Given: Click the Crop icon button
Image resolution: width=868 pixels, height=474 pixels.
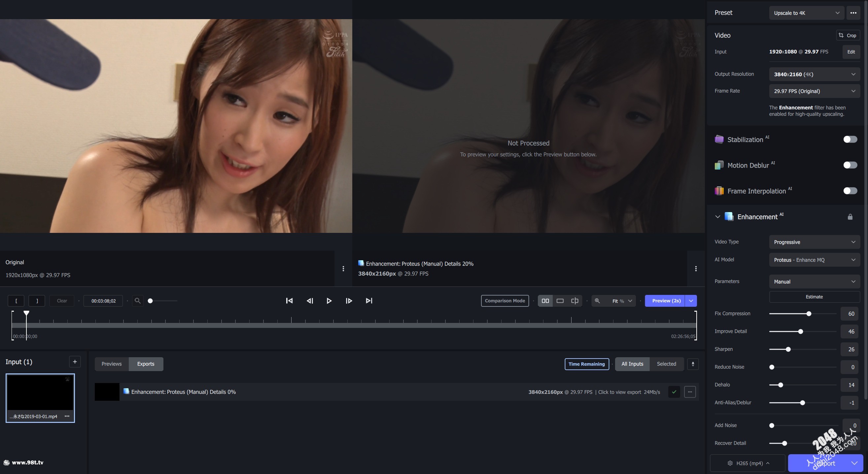Looking at the screenshot, I should point(848,35).
